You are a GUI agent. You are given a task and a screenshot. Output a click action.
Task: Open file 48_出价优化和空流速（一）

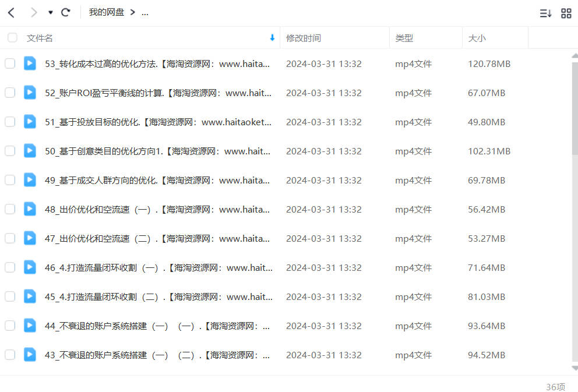point(157,209)
